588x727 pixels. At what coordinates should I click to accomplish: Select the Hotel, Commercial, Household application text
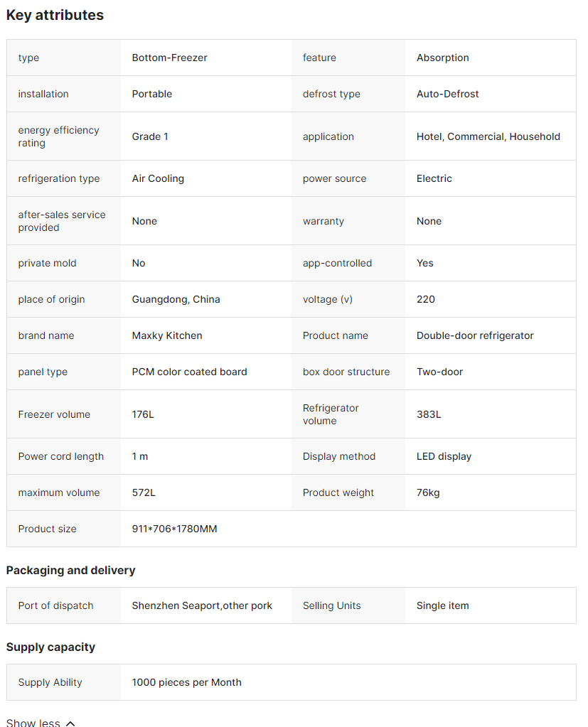coord(488,136)
